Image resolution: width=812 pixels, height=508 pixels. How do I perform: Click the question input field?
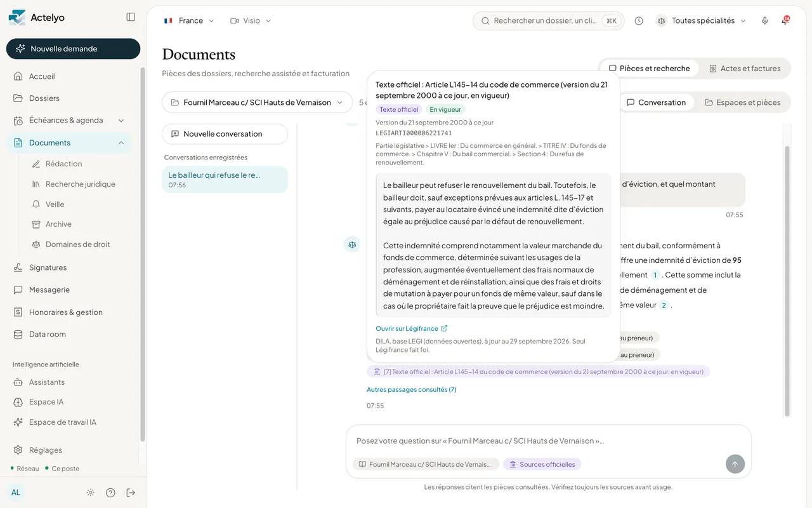(548, 441)
